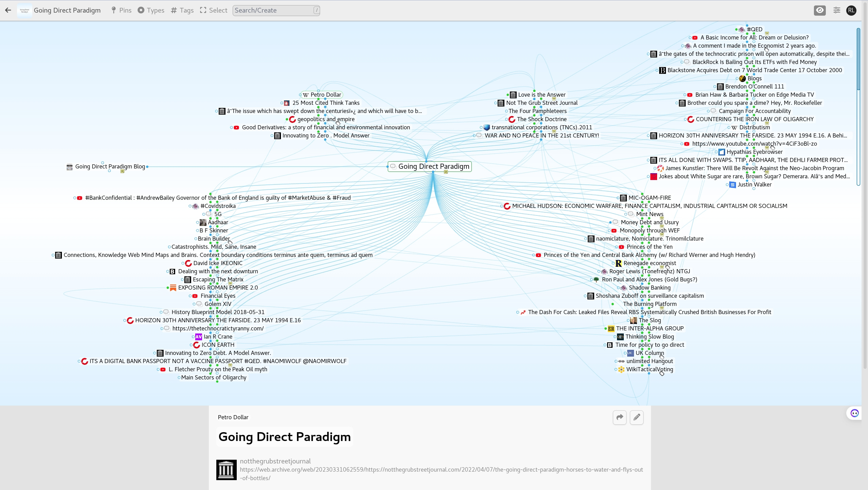The width and height of the screenshot is (868, 490).
Task: Click the EIR icon beside THE INTER-ALPHA GROUP
Action: (611, 329)
